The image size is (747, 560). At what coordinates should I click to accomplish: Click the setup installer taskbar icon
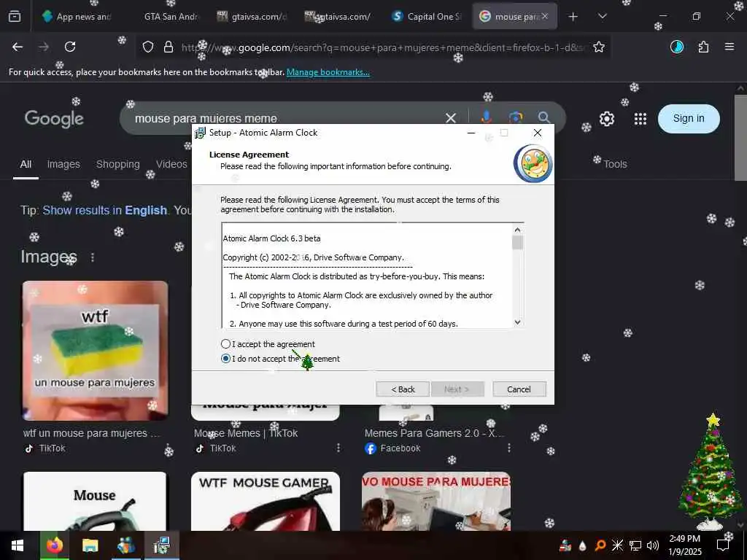coord(162,545)
